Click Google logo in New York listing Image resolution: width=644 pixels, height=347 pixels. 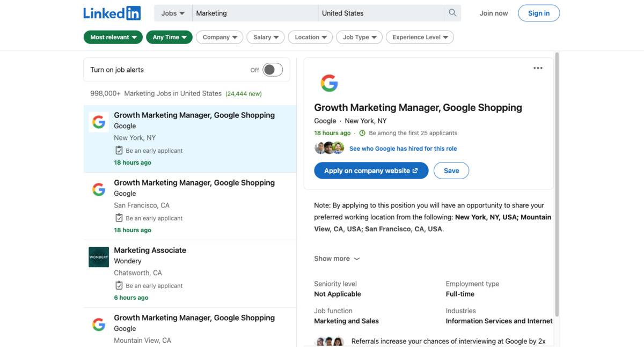coord(99,122)
